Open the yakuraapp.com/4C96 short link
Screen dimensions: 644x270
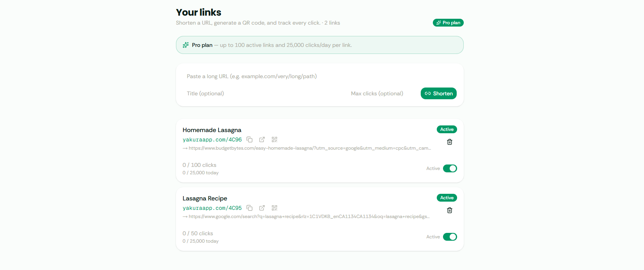point(212,139)
